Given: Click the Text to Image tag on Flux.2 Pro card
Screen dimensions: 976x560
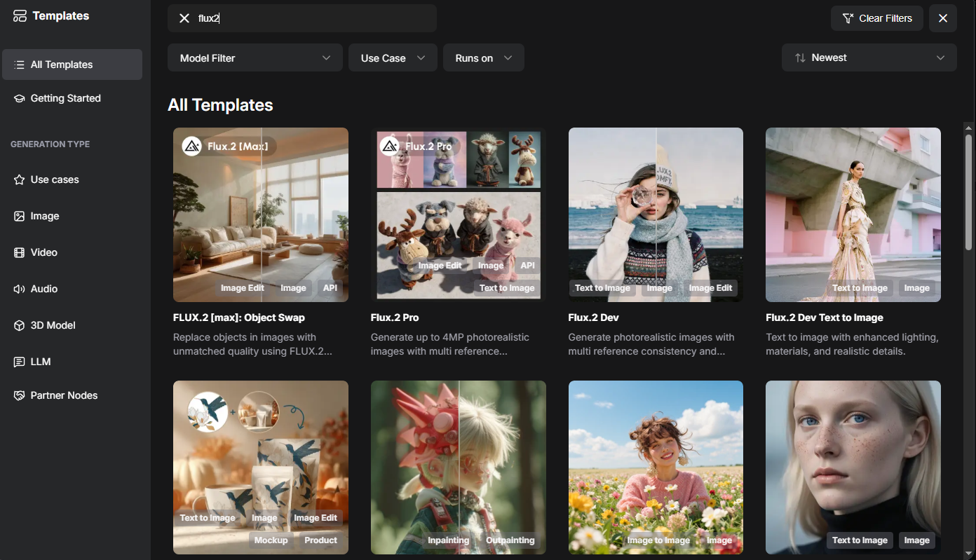Looking at the screenshot, I should tap(507, 288).
